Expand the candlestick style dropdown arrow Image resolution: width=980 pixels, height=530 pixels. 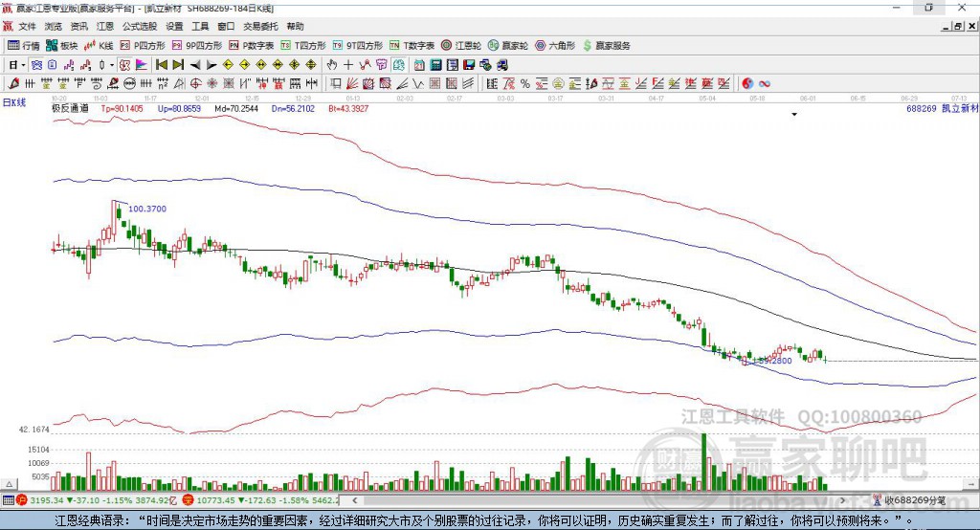(112, 65)
